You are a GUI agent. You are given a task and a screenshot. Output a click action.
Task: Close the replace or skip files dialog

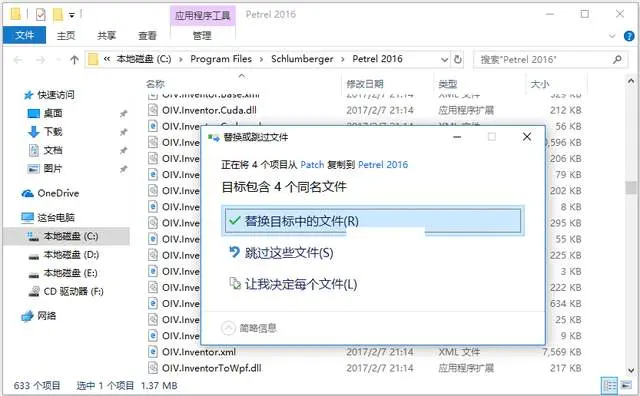click(x=527, y=137)
